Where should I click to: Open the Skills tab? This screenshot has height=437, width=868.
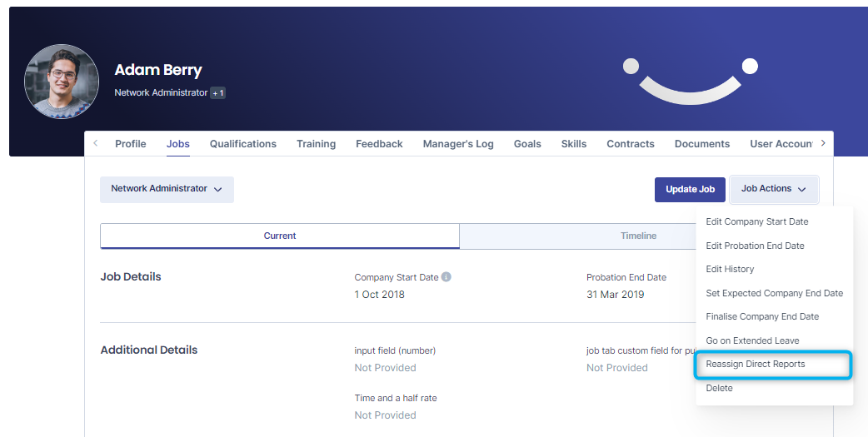point(574,144)
